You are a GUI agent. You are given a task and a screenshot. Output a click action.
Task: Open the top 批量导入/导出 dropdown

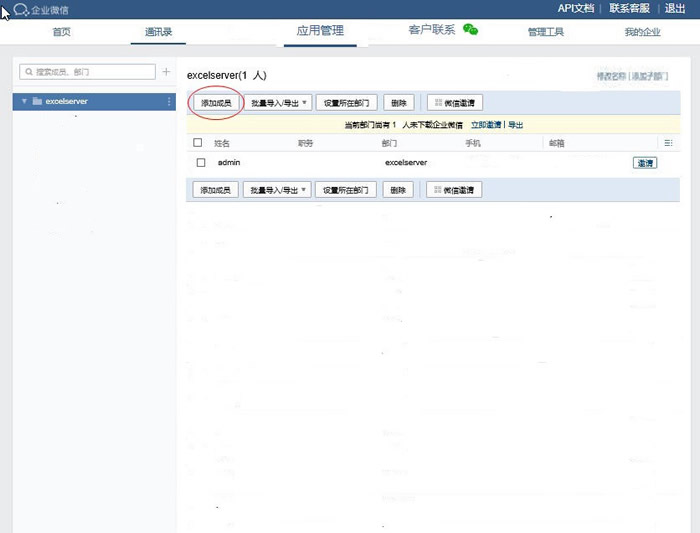coord(279,102)
